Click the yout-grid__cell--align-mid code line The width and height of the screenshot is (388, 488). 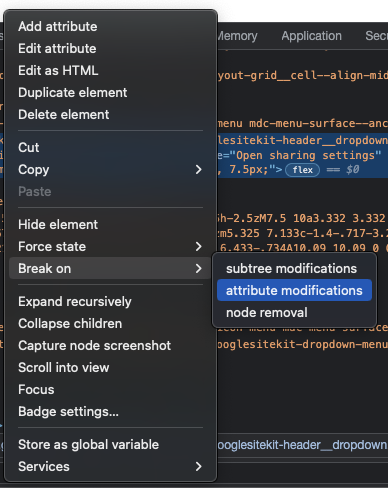click(303, 75)
